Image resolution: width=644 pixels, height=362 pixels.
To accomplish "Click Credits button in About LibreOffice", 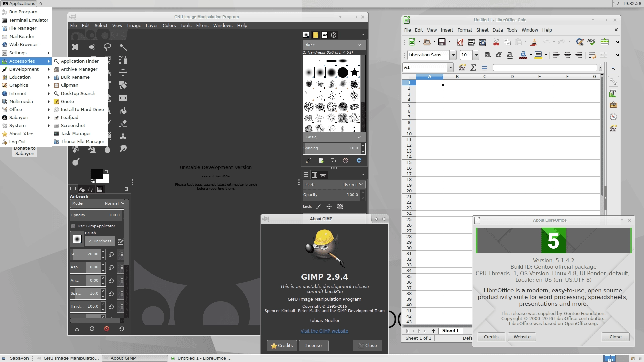I will tap(491, 337).
